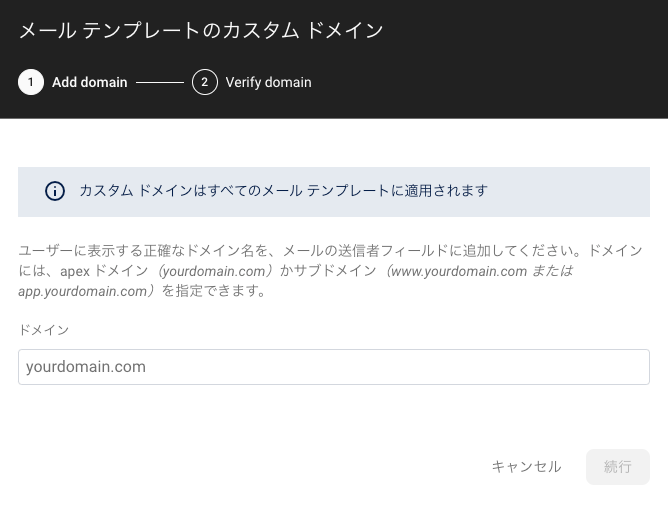
Task: Click the 続行 button
Action: point(618,467)
